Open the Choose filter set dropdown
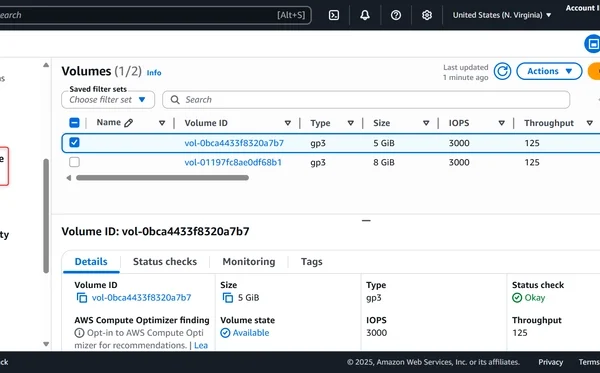Viewport: 600px width, 373px height. click(108, 100)
